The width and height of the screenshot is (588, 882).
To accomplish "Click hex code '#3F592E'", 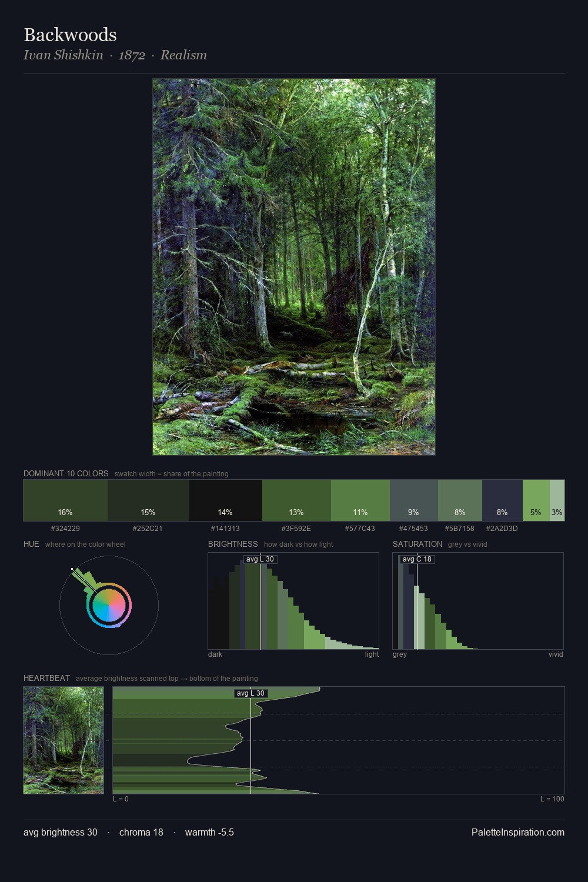I will coord(296,528).
